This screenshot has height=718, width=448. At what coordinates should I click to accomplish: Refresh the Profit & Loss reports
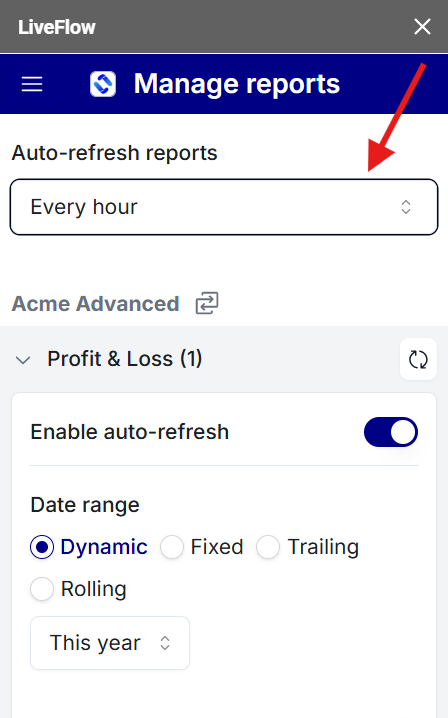tap(418, 359)
